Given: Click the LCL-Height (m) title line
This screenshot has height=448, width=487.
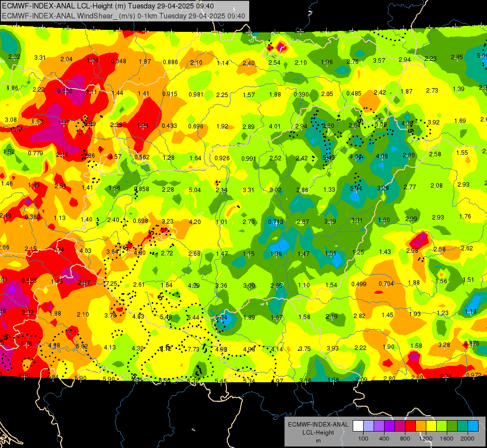Looking at the screenshot, I should [x=108, y=6].
